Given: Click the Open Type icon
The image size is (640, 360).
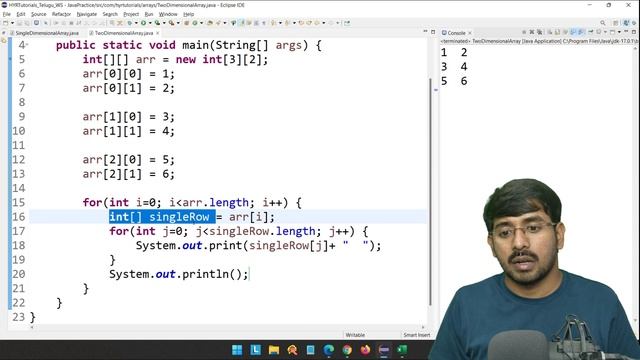Looking at the screenshot, I should [210, 23].
